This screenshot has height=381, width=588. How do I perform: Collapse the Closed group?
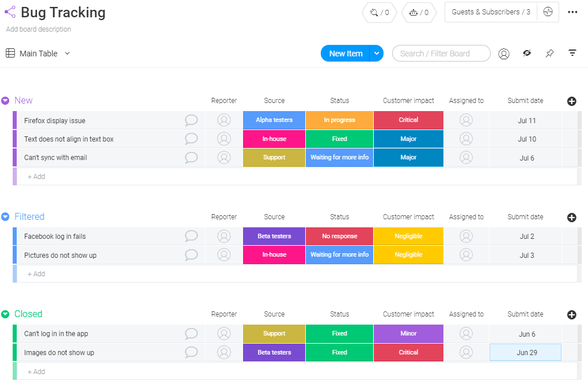point(6,314)
